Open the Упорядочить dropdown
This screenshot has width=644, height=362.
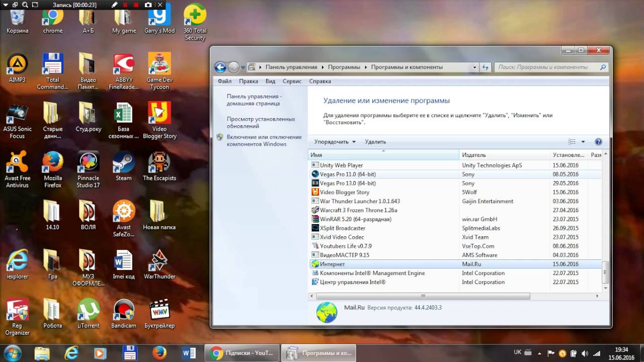(x=335, y=142)
